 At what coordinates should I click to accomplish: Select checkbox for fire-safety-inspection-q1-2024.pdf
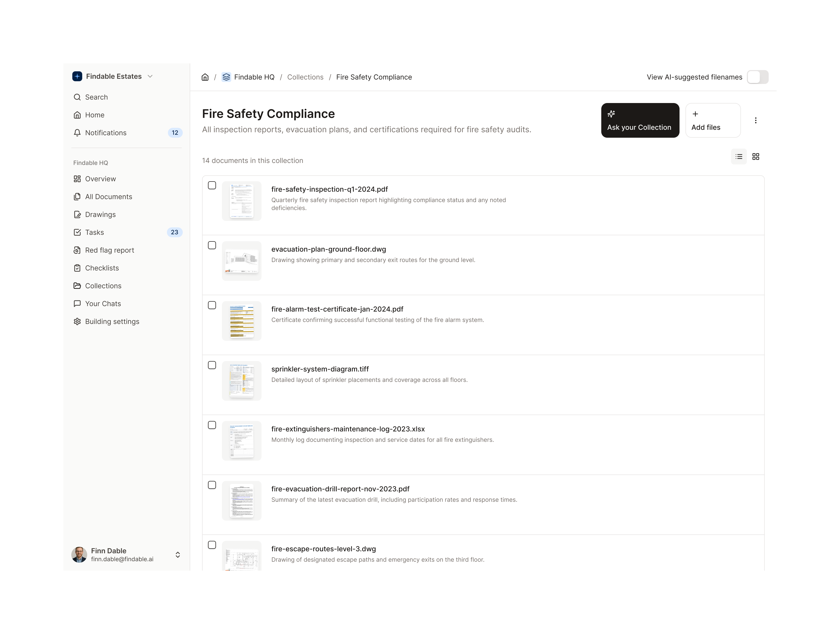point(212,185)
